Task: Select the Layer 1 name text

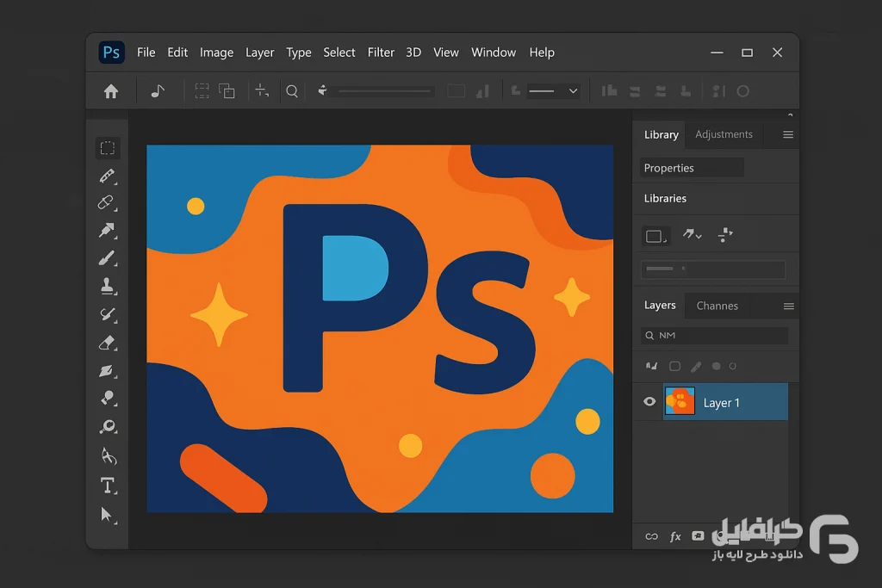Action: click(x=721, y=403)
